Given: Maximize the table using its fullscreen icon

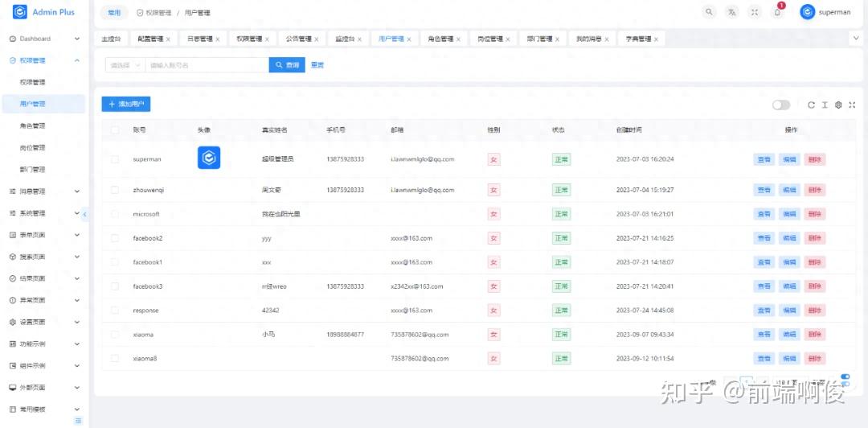Looking at the screenshot, I should 852,105.
